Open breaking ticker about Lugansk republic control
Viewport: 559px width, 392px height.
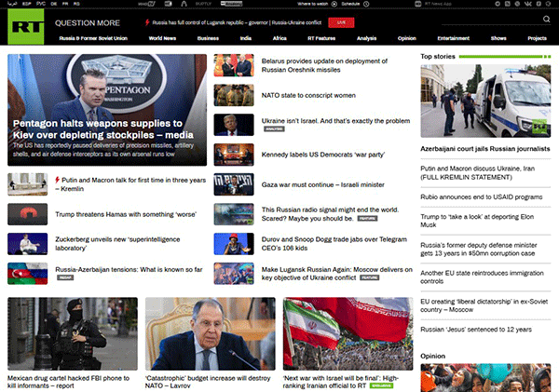pos(237,22)
